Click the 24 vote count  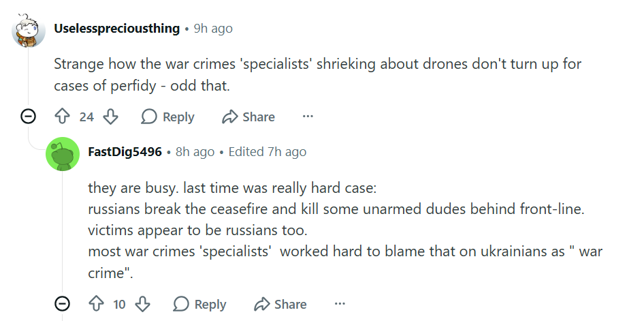[86, 117]
